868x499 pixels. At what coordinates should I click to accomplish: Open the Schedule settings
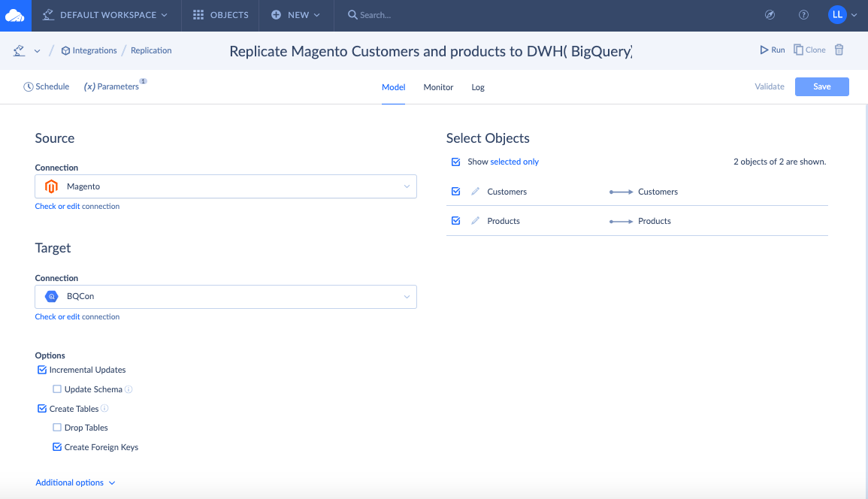point(47,86)
